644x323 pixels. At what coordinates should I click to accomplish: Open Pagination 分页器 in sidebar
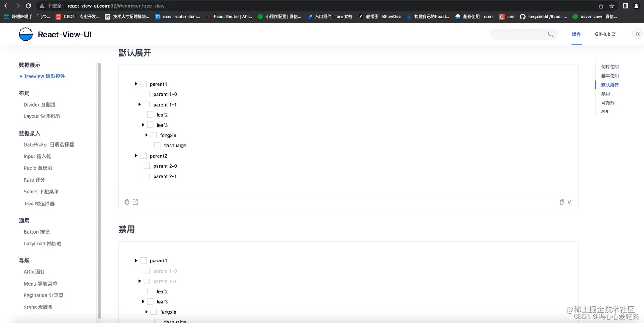tap(43, 295)
